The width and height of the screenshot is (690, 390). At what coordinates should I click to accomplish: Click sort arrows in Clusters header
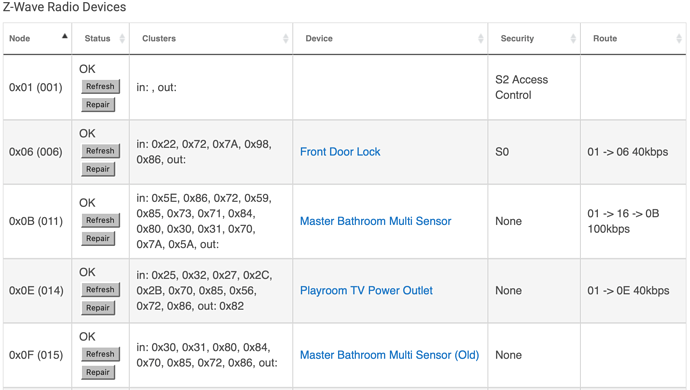click(286, 39)
